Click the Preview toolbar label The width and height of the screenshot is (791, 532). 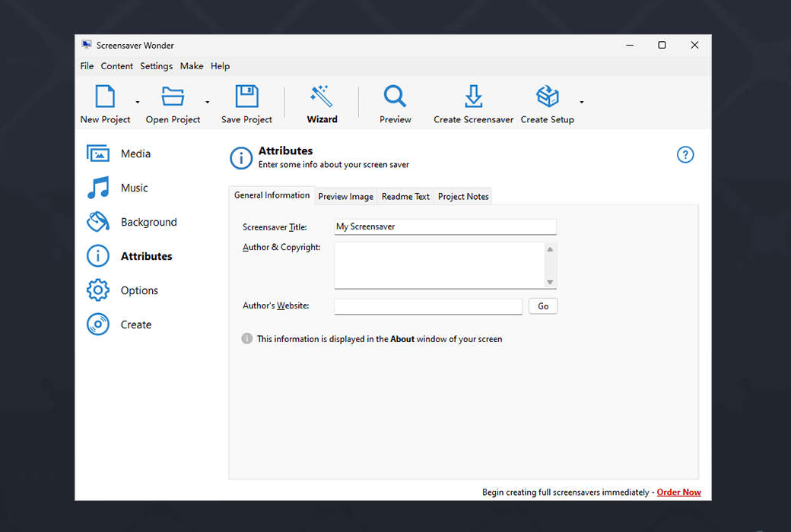pos(395,119)
